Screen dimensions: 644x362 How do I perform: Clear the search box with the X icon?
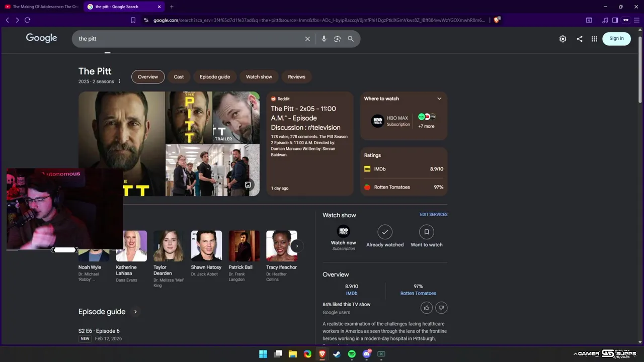307,39
